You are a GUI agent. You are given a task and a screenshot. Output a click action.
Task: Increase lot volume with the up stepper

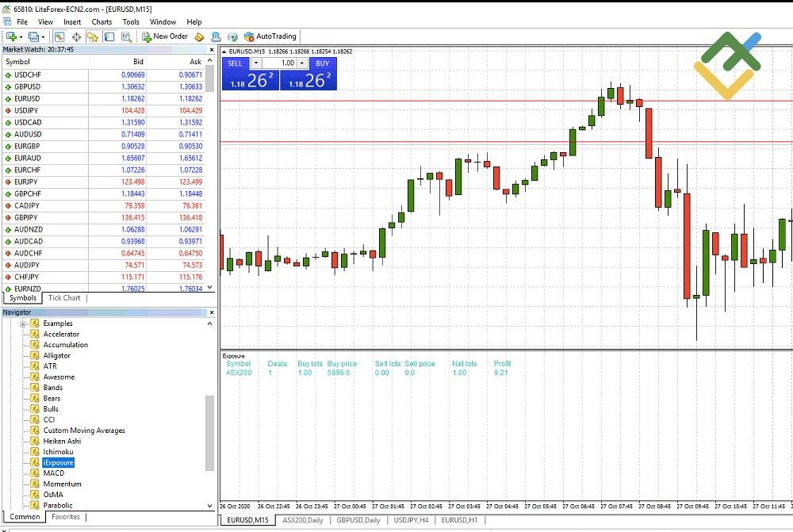pyautogui.click(x=301, y=63)
